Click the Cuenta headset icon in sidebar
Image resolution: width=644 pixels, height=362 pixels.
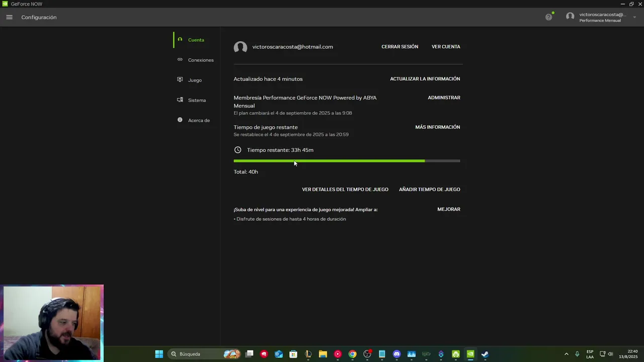tap(180, 39)
